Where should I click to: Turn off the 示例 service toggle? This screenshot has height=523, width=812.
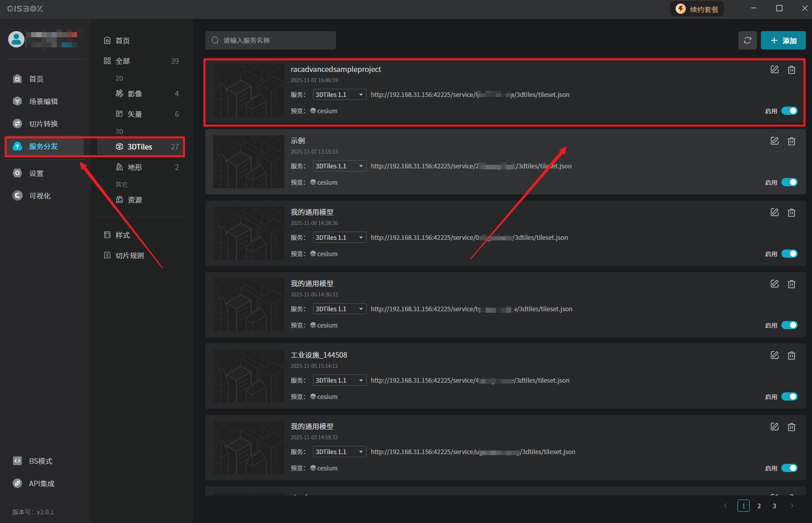click(x=789, y=182)
